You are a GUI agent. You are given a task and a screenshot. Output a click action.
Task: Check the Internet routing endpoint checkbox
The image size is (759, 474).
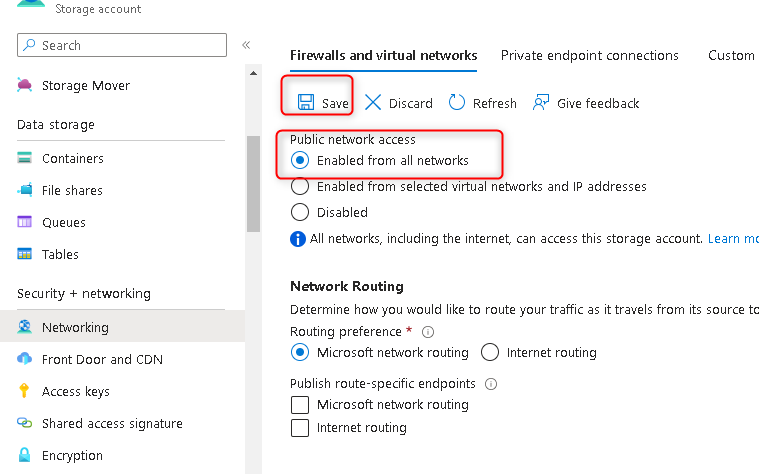click(x=299, y=428)
